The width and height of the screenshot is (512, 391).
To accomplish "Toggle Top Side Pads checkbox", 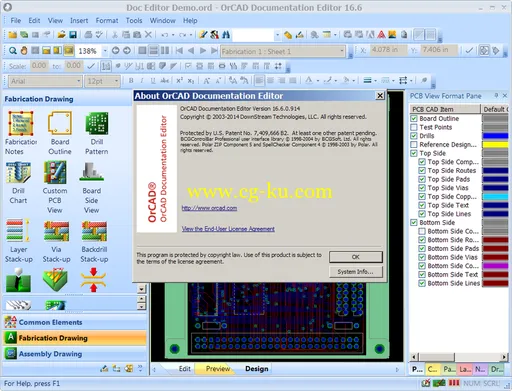I will coord(422,179).
